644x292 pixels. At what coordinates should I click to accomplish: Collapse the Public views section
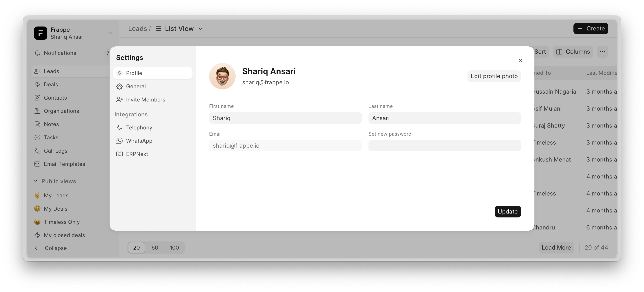(36, 181)
